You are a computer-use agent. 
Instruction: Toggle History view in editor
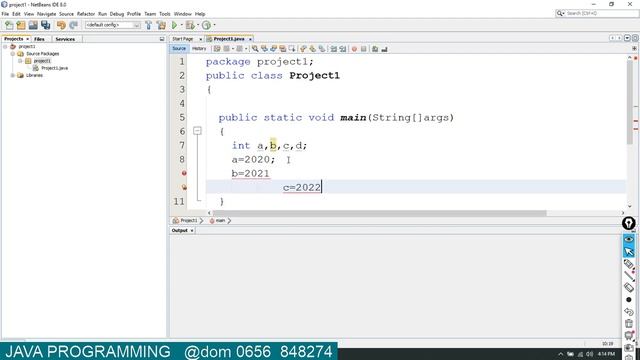(x=199, y=49)
